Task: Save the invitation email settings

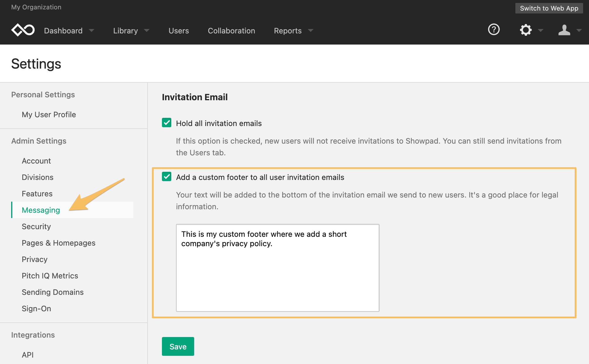Action: [x=178, y=346]
